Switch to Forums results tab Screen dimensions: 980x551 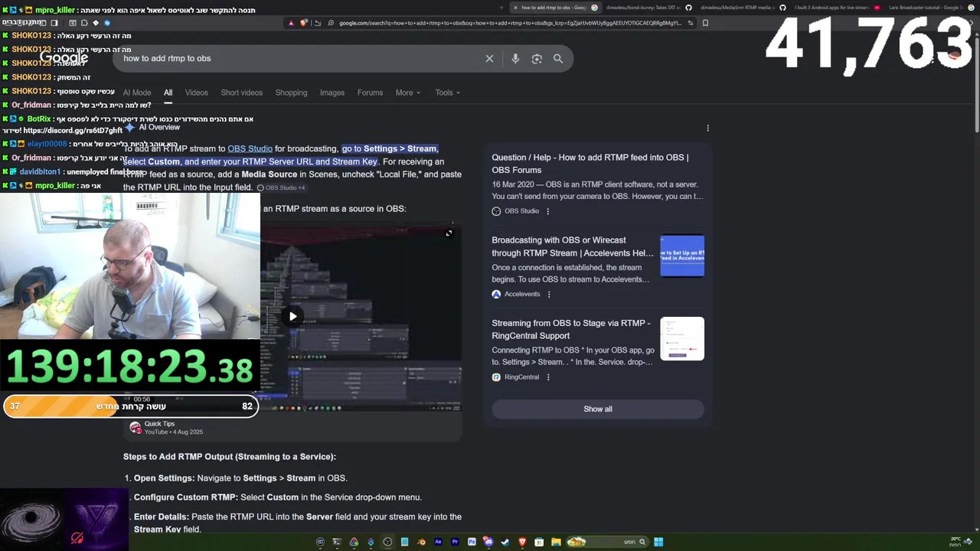370,93
